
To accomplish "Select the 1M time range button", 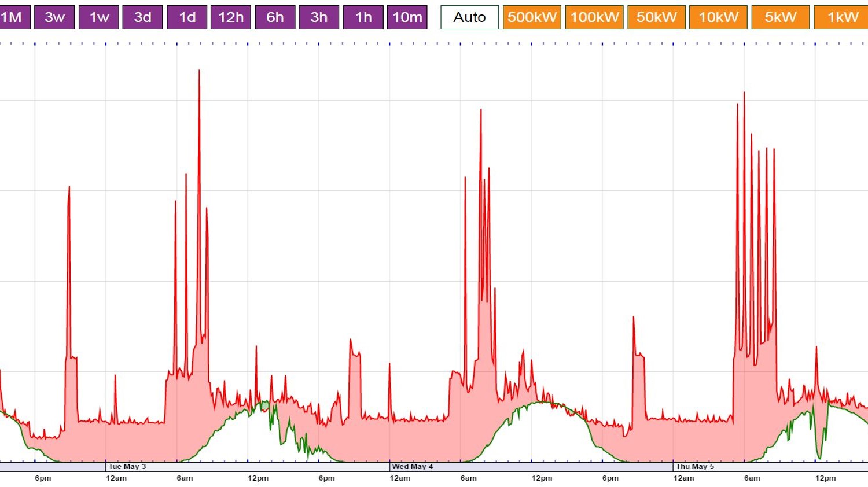I will click(14, 17).
